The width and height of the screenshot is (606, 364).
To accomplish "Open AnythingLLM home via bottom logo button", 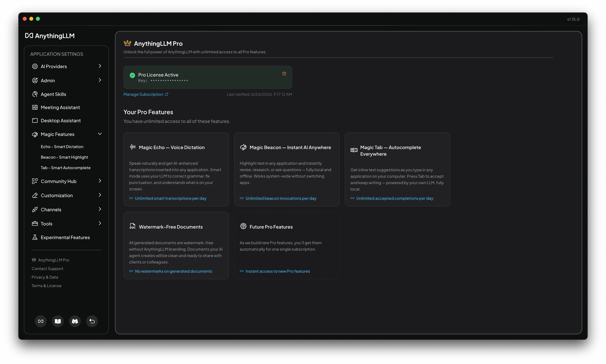I will (41, 321).
